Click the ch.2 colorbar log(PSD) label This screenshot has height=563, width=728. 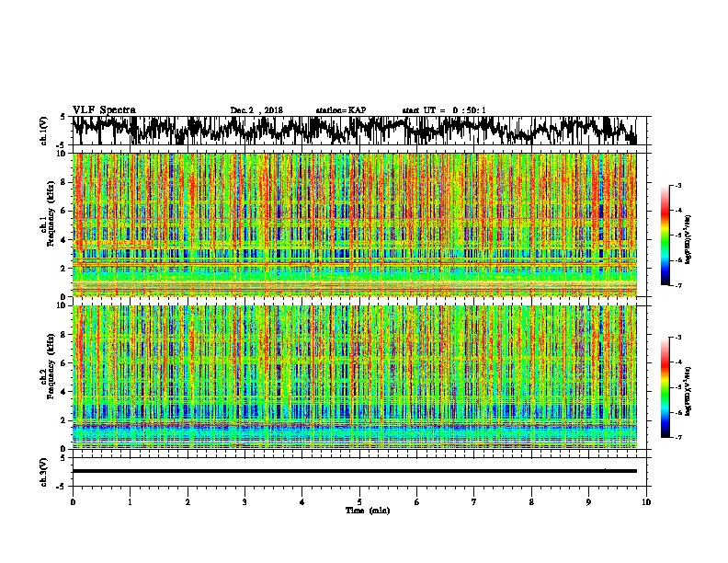(688, 392)
